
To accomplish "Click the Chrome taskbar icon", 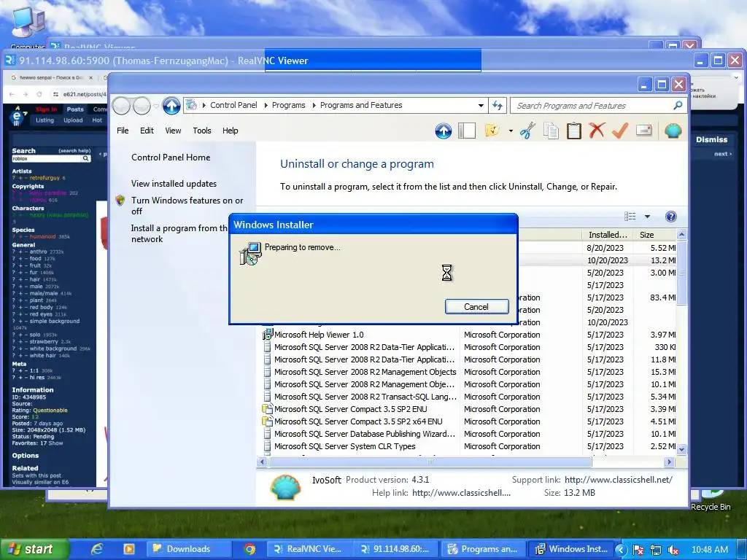I will pos(249,549).
